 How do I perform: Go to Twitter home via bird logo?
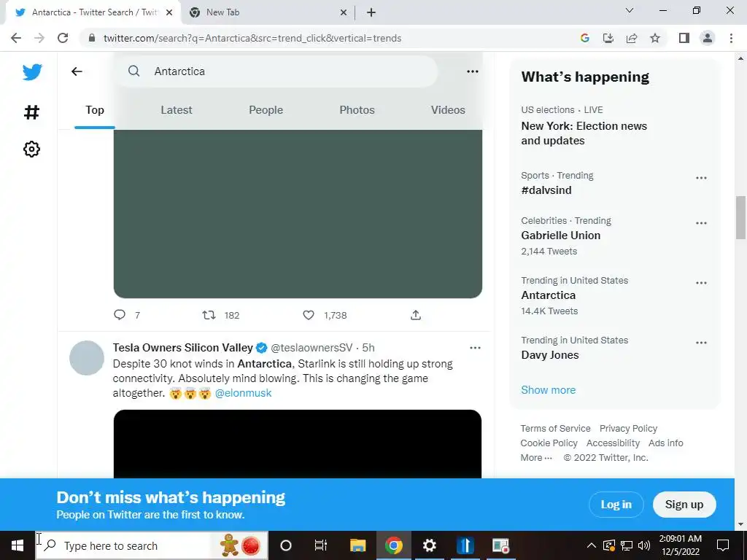[32, 72]
